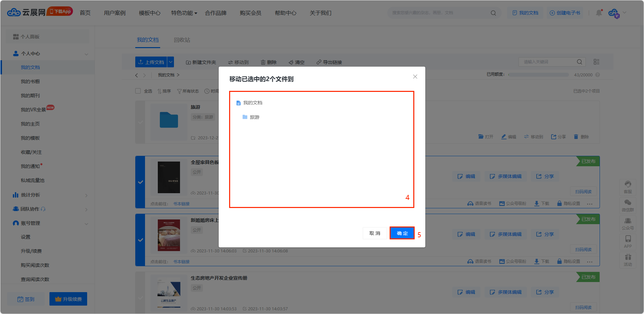Click the 取消 cancel button
This screenshot has width=644, height=314.
[x=374, y=233]
